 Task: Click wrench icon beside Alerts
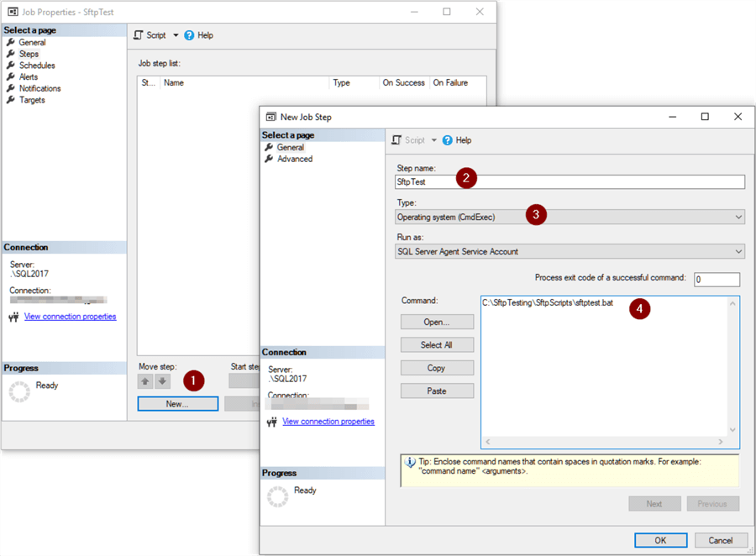coord(11,76)
